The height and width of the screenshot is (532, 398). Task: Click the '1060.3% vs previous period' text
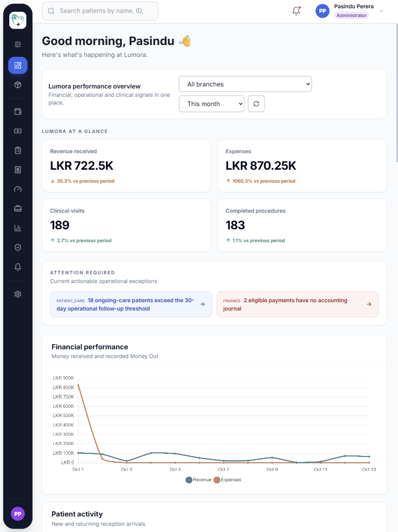point(264,181)
